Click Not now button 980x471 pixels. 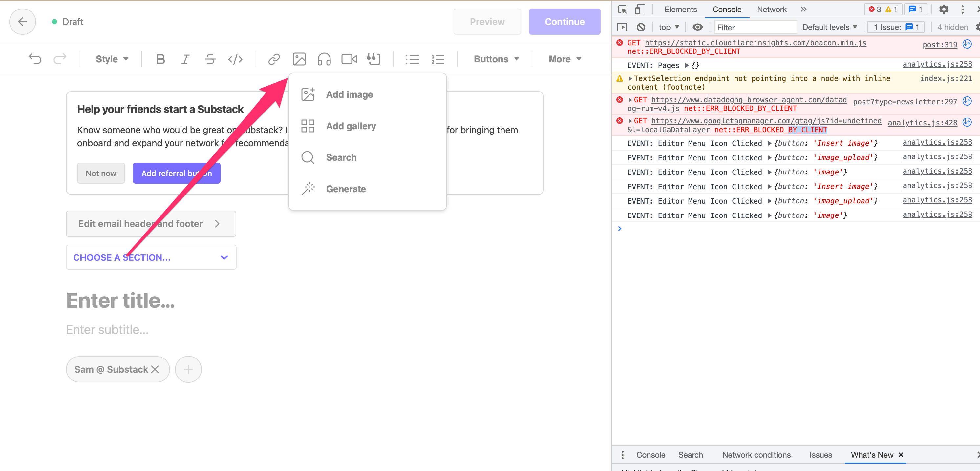pyautogui.click(x=101, y=174)
